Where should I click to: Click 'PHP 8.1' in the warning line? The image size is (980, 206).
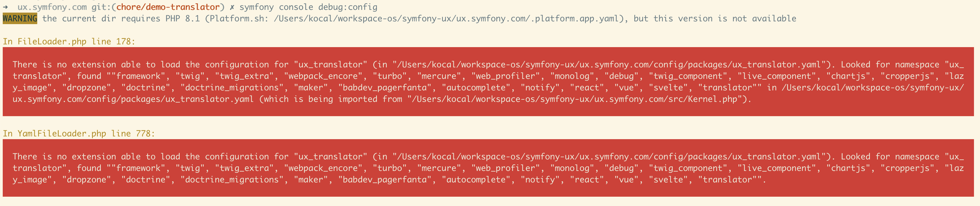click(183, 19)
